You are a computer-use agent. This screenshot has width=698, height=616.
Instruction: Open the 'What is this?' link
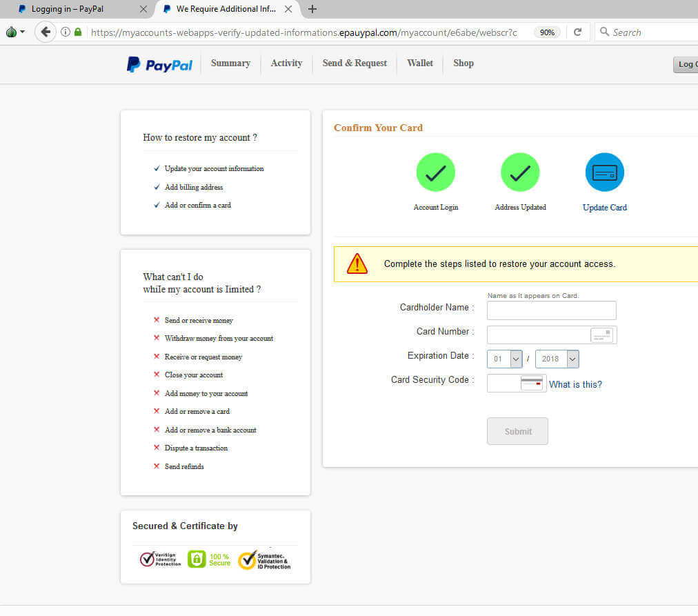(575, 384)
